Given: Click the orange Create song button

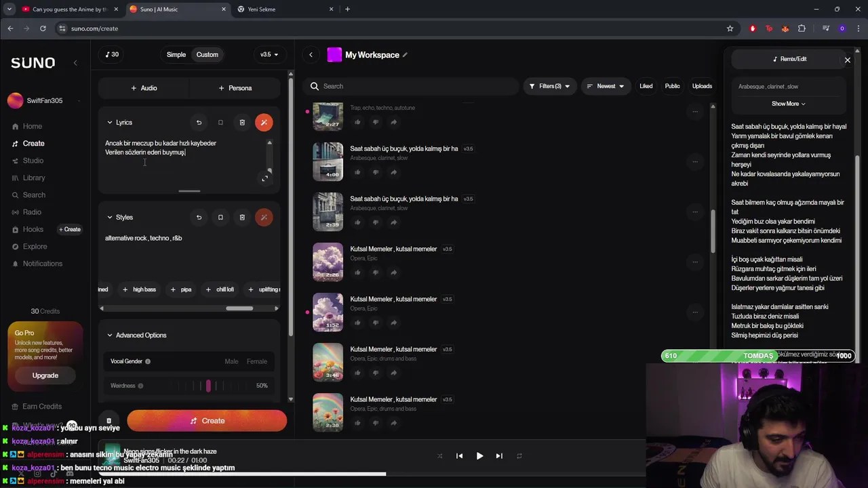Looking at the screenshot, I should point(207,421).
